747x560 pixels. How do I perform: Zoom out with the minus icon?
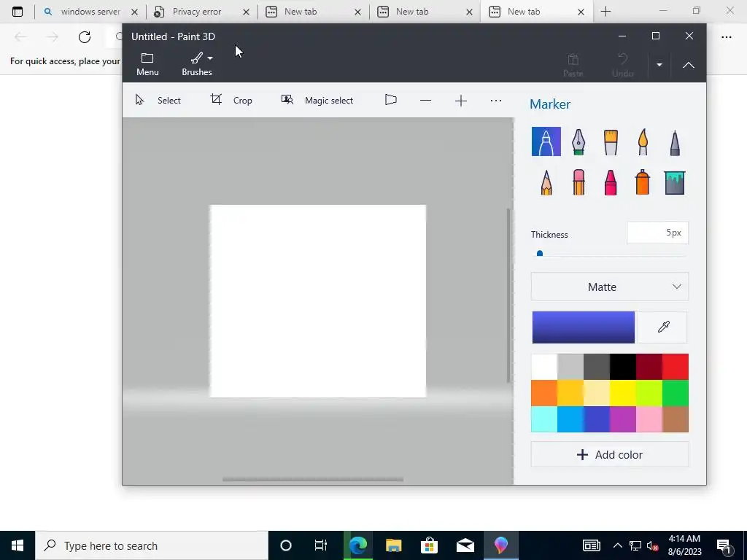(x=425, y=101)
